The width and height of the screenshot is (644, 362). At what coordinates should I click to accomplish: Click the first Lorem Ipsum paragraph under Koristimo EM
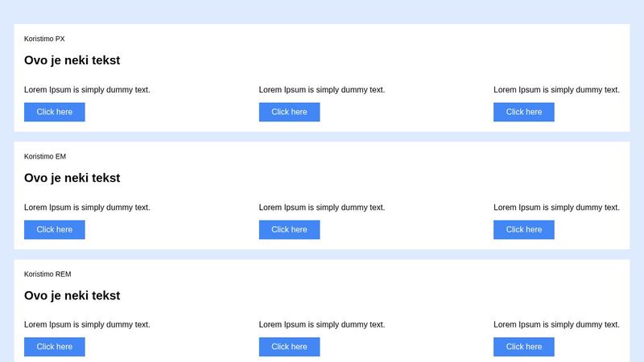87,207
